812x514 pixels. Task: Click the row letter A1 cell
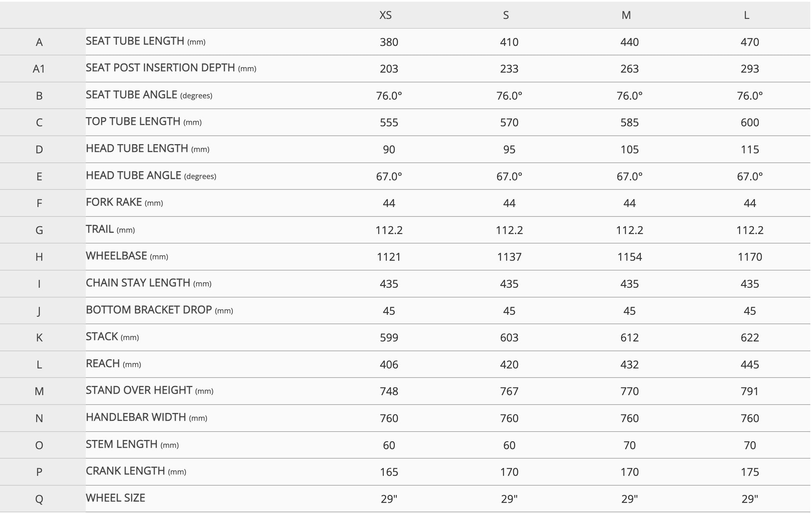pyautogui.click(x=39, y=69)
